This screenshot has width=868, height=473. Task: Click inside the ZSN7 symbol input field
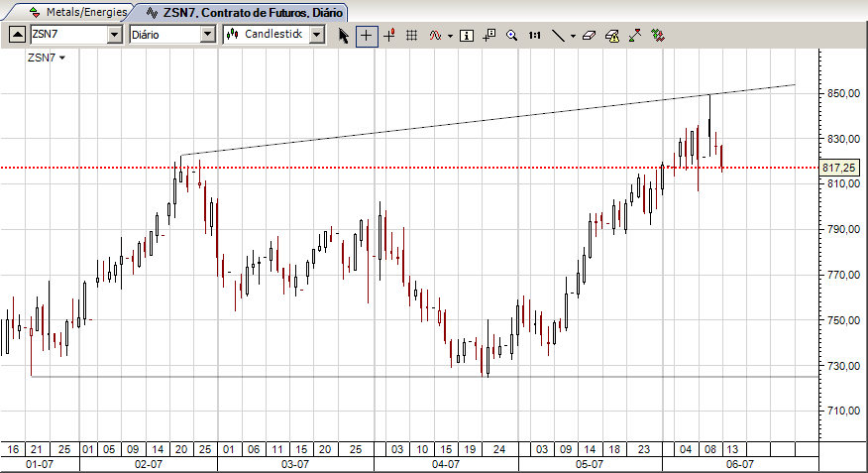pos(69,35)
